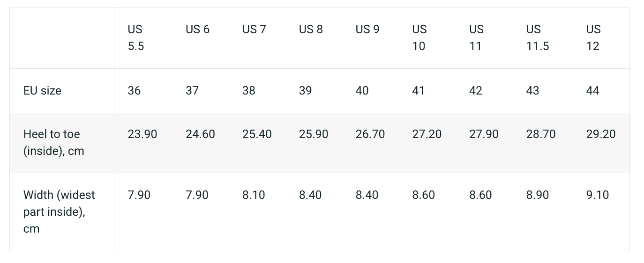This screenshot has width=644, height=263.
Task: Select EU size value 40
Action: (362, 90)
